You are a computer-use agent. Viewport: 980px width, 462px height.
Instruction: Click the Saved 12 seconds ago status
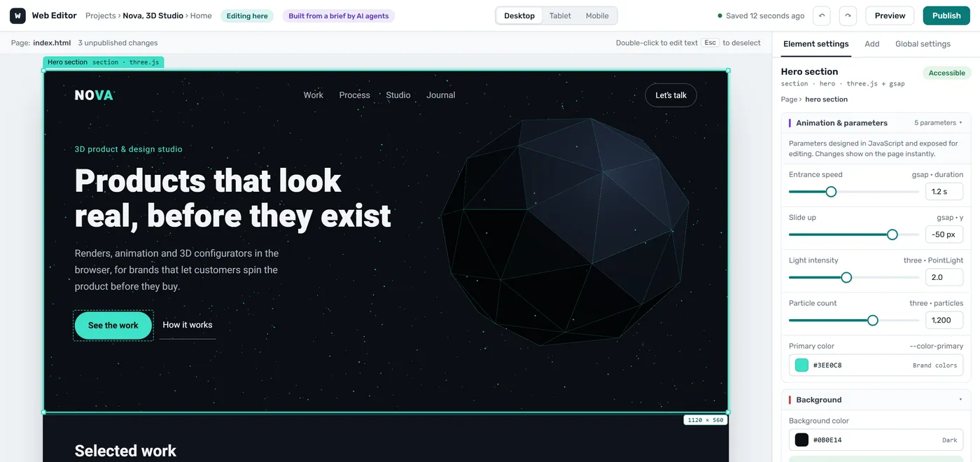click(x=761, y=15)
